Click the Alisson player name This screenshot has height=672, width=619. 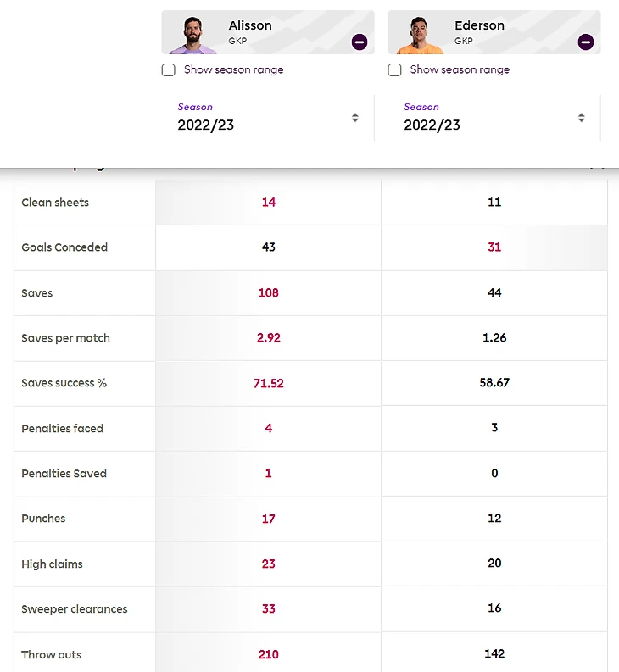[250, 25]
